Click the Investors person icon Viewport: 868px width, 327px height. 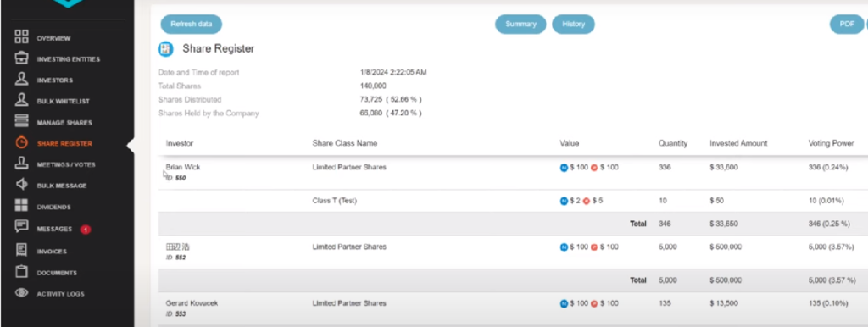(21, 80)
